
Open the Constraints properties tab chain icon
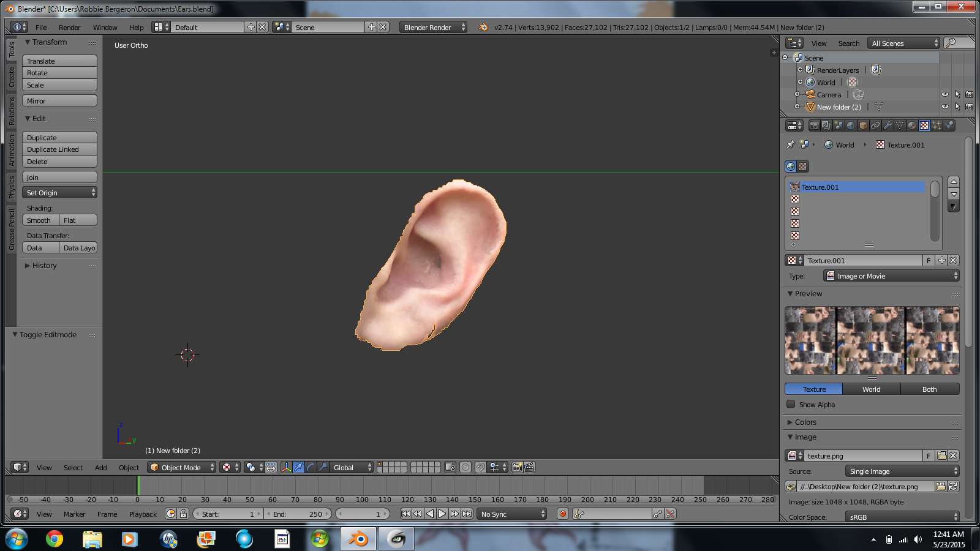pos(875,126)
